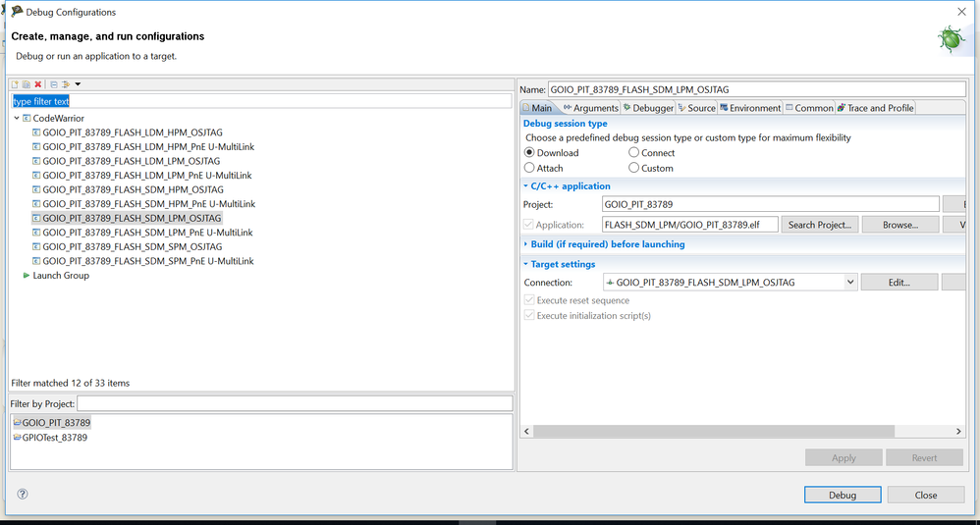
Task: Switch to the Trace and Profile tab
Action: coord(876,108)
